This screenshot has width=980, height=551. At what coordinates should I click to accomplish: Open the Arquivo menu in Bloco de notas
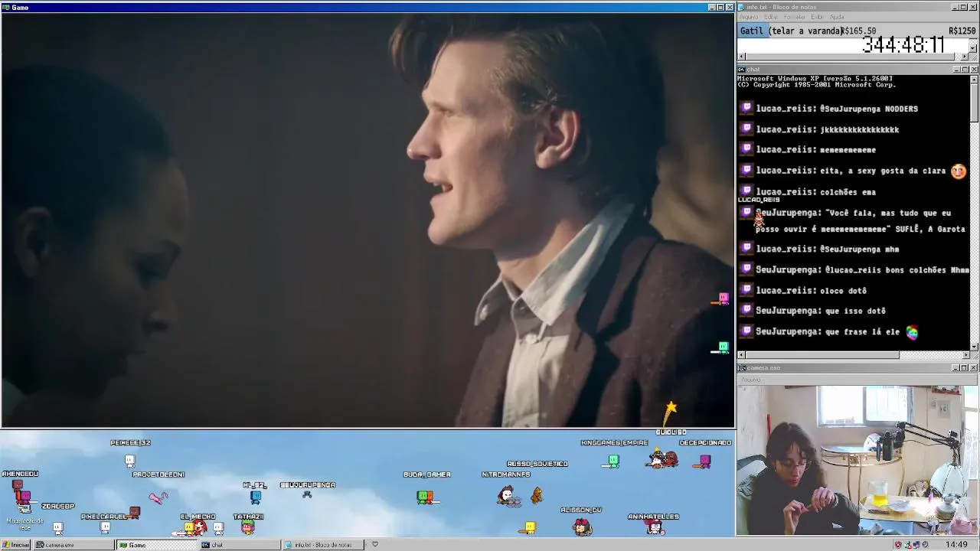[748, 17]
